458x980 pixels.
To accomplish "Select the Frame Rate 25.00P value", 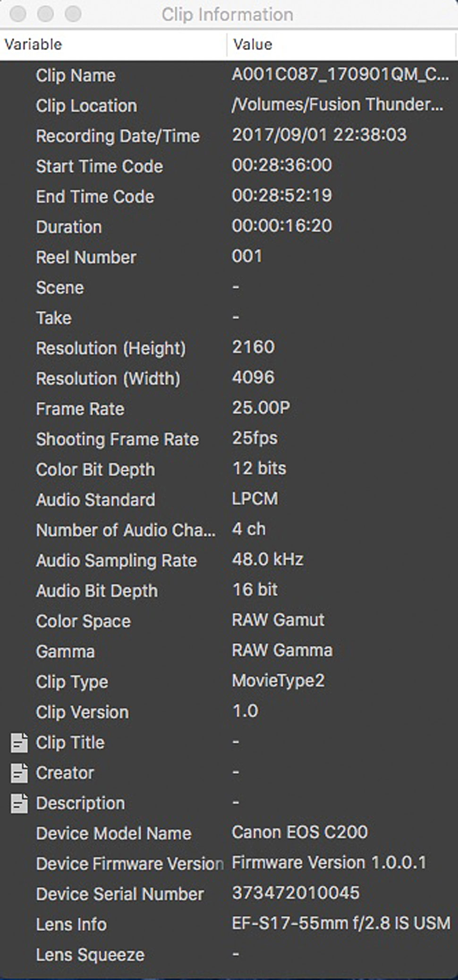I will (x=261, y=408).
